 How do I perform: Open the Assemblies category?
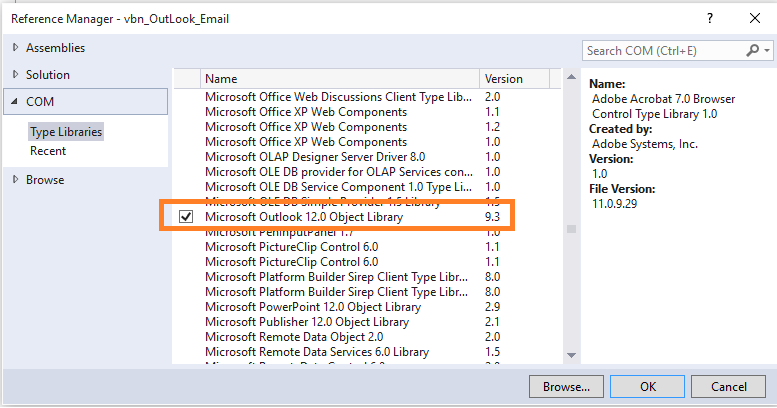pos(56,48)
